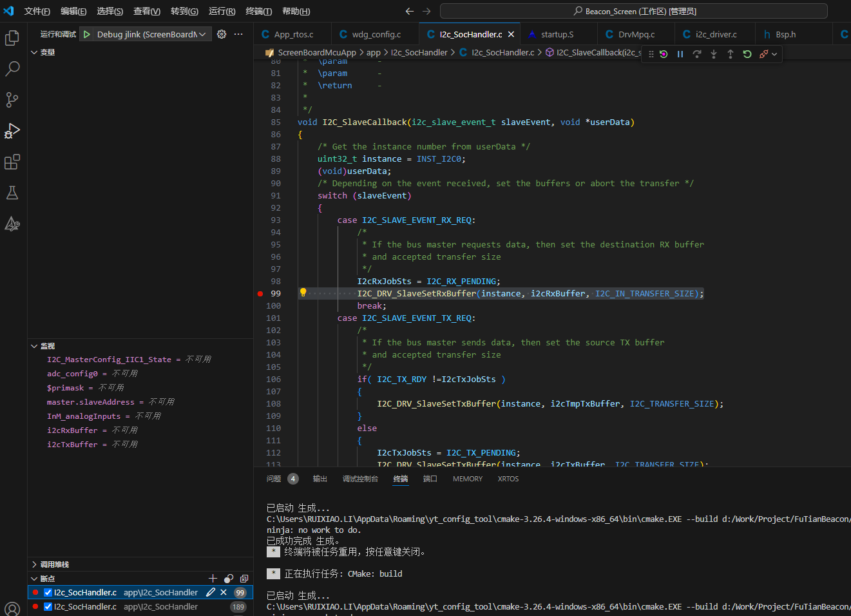Start debugging with green play icon
Screen dimensions: 851x616
click(x=87, y=34)
